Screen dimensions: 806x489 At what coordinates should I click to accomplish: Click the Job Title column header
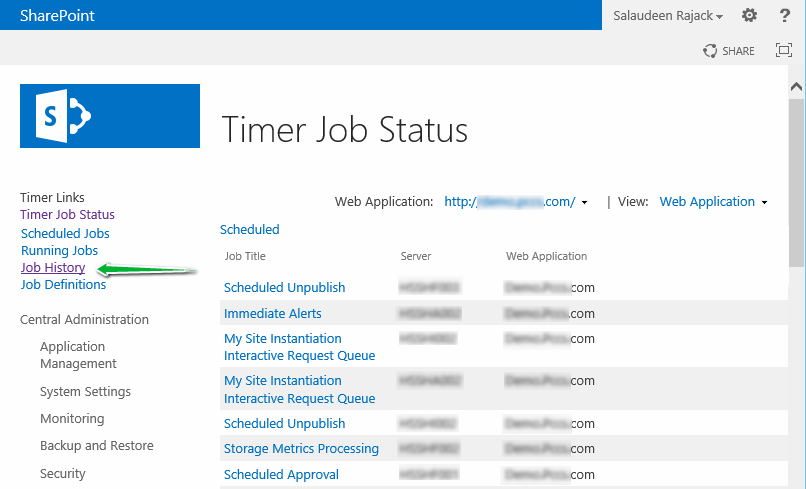pyautogui.click(x=245, y=256)
